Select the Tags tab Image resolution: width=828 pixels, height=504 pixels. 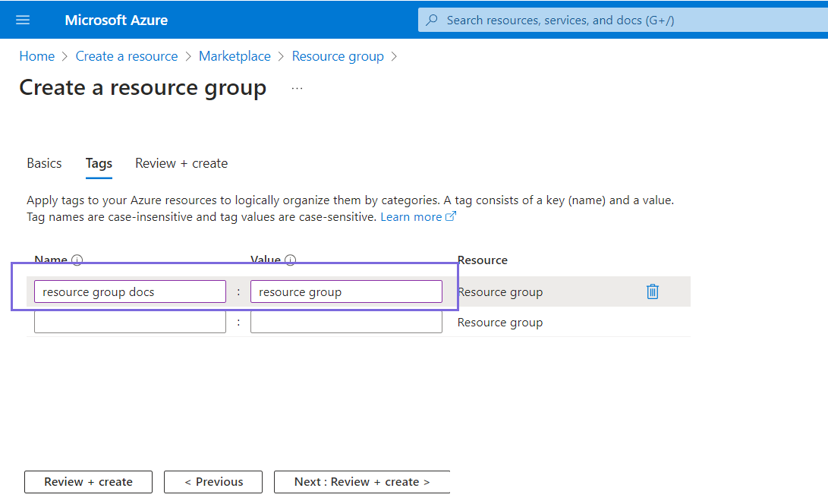[99, 163]
